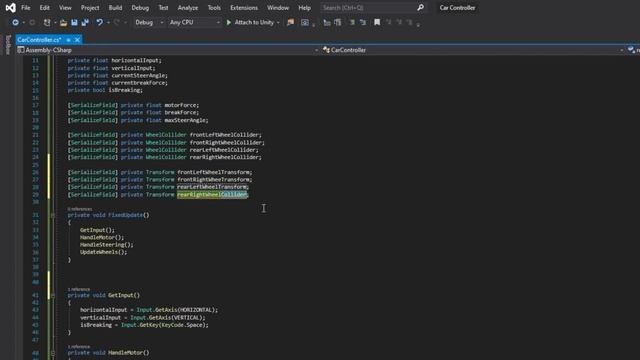The width and height of the screenshot is (640, 360).
Task: Open the Window menu
Action: [278, 8]
